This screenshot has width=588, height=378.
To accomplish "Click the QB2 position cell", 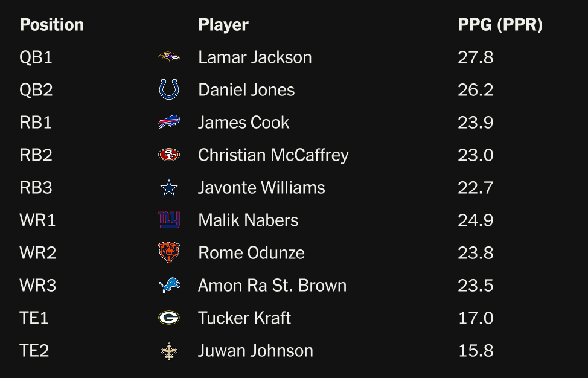I will [x=36, y=90].
